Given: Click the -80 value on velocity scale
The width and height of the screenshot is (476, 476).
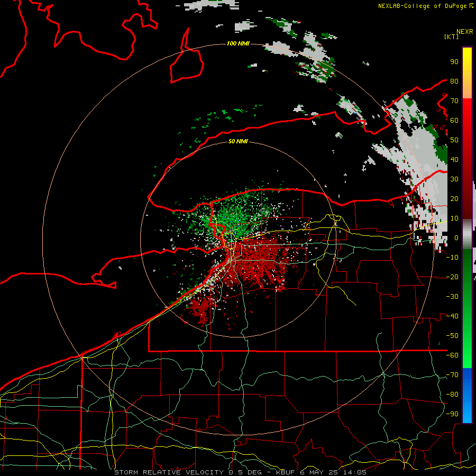Looking at the screenshot, I should (452, 395).
